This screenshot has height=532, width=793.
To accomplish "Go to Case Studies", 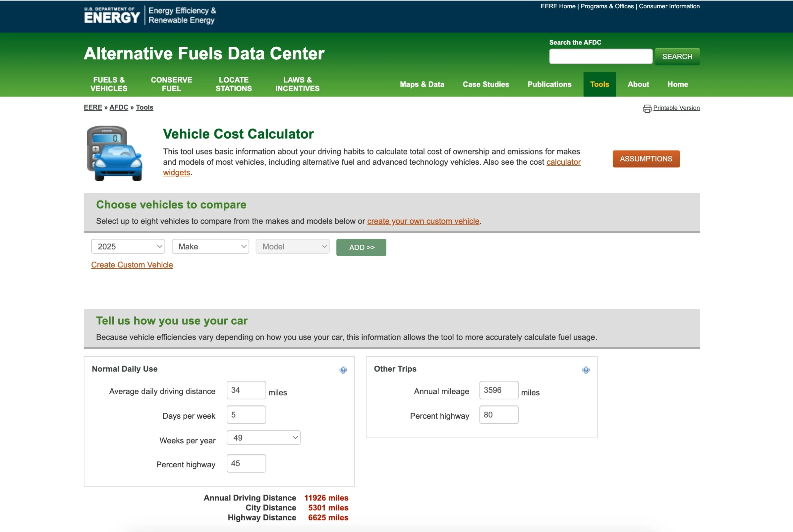I will [486, 84].
